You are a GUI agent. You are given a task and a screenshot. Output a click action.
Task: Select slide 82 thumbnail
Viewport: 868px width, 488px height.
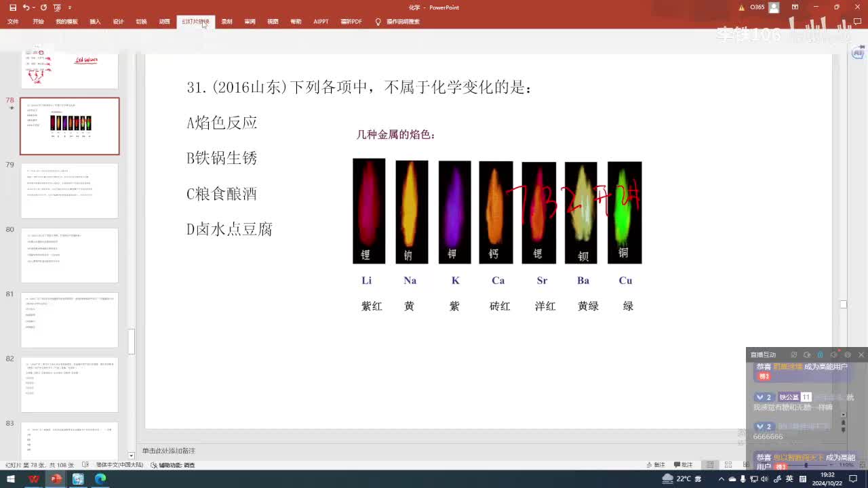tap(69, 384)
